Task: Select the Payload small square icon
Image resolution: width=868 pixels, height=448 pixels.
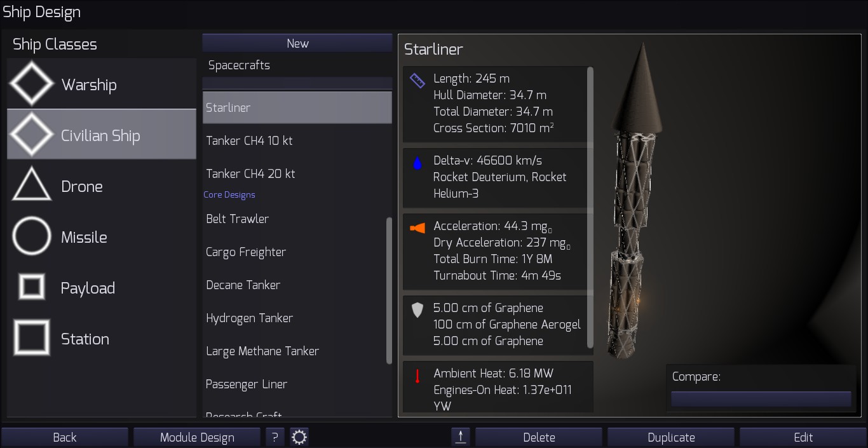Action: click(32, 287)
